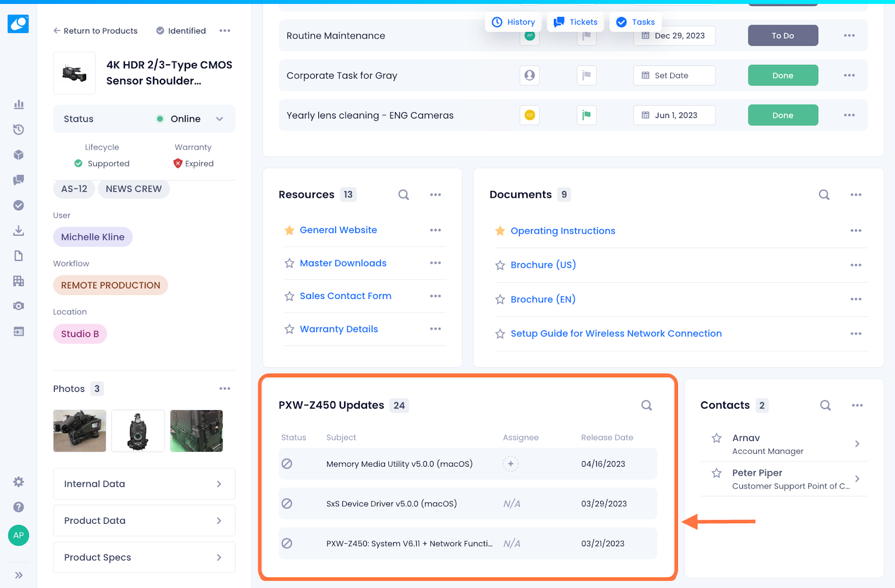Open the products cube sidebar icon
The width and height of the screenshot is (895, 588).
pyautogui.click(x=18, y=155)
